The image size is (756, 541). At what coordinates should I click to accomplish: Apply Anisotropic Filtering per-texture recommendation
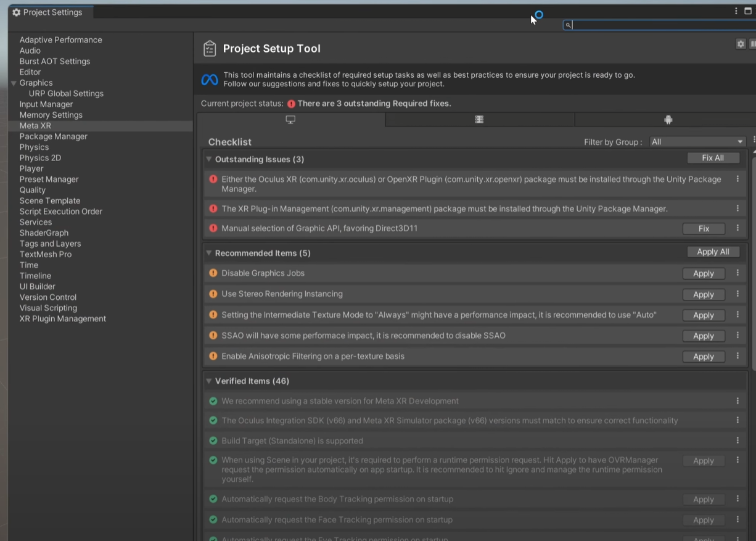click(704, 357)
